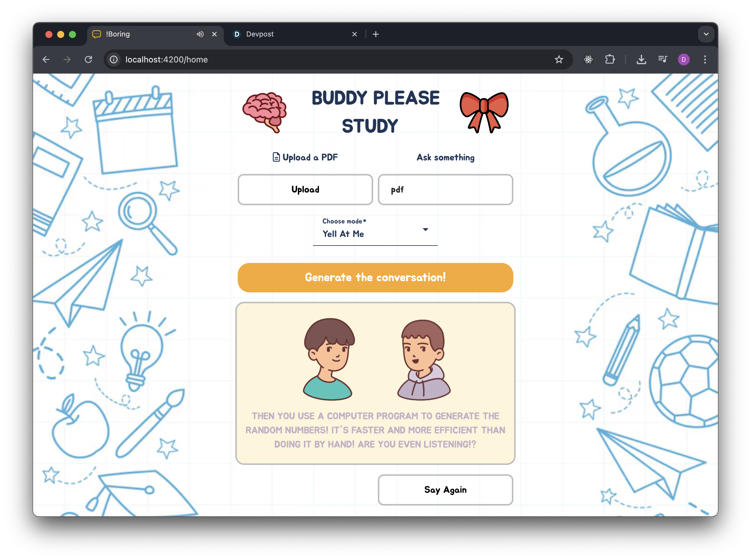Screen dimensions: 751x560
Task: Expand the tab search chevron
Action: 706,34
